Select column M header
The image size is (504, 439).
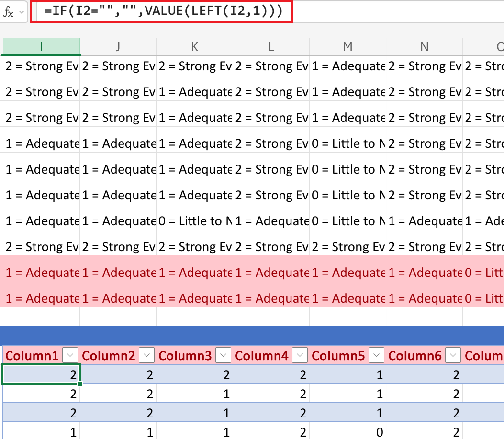coord(347,47)
